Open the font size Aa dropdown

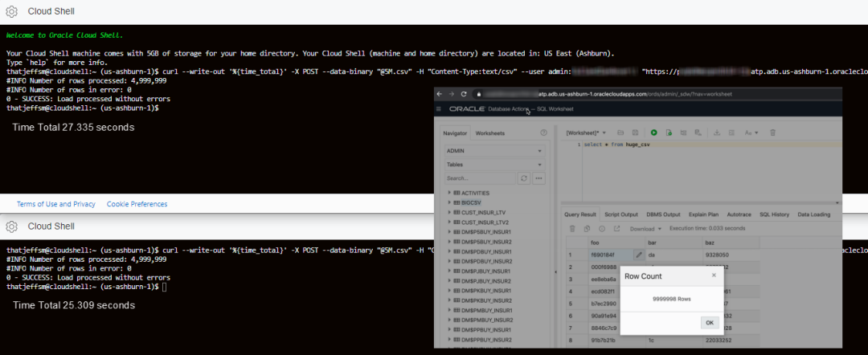pos(751,133)
